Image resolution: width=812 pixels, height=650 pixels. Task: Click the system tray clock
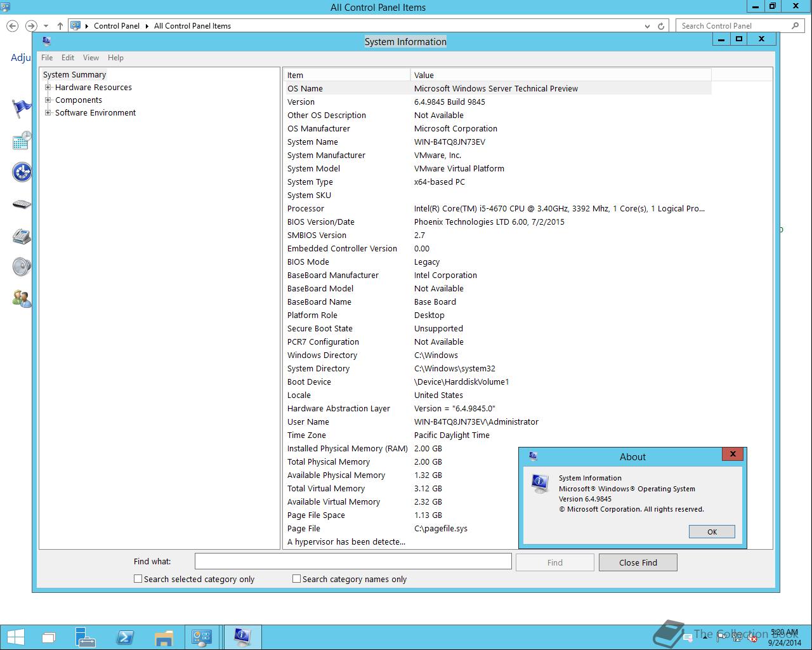(x=785, y=637)
